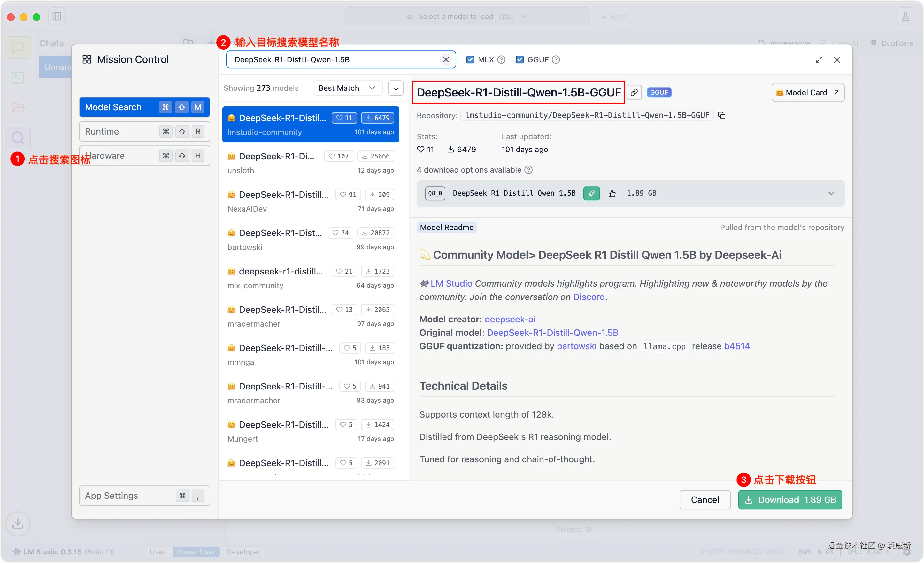Copy the repository path icon

pos(721,116)
